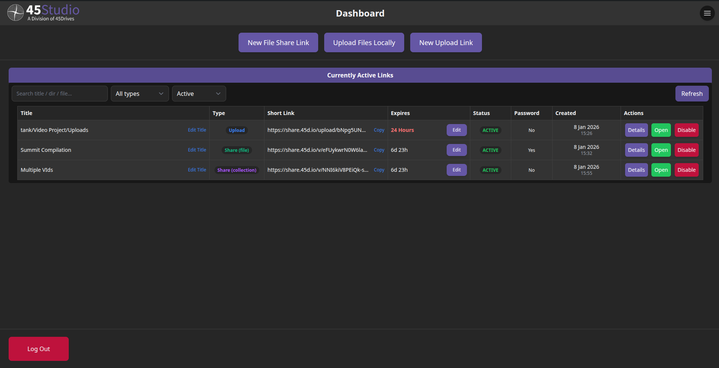Click the Upload type badge
719x368 pixels.
pos(237,130)
